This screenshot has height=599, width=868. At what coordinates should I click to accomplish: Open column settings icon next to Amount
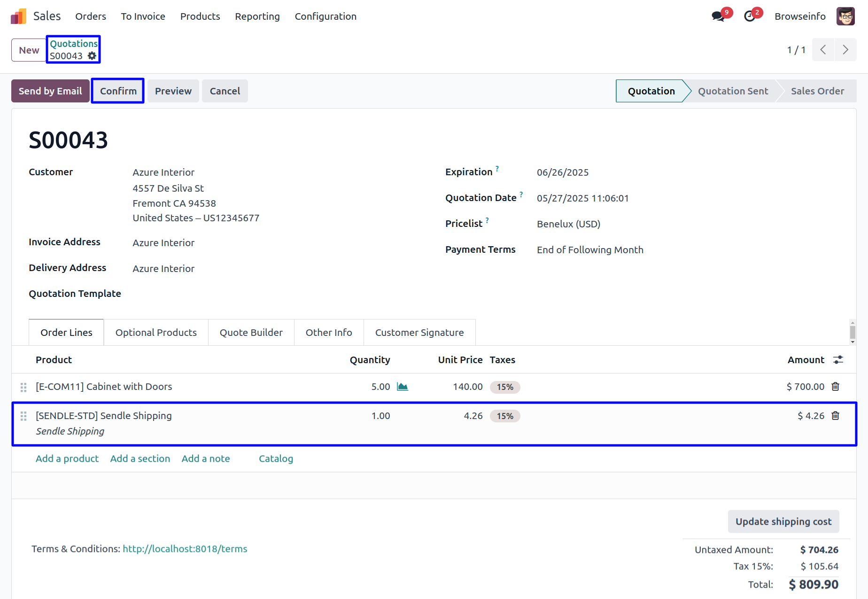pos(838,360)
